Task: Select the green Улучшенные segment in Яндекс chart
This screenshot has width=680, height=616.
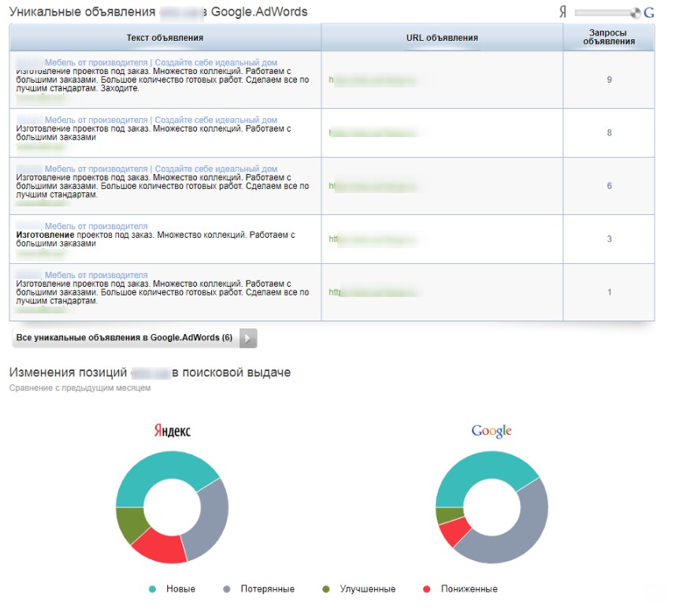Action: (x=130, y=522)
